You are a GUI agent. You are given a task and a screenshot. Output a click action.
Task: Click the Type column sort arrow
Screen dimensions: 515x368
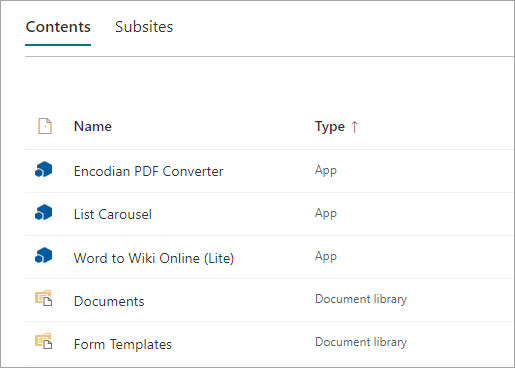coord(355,127)
